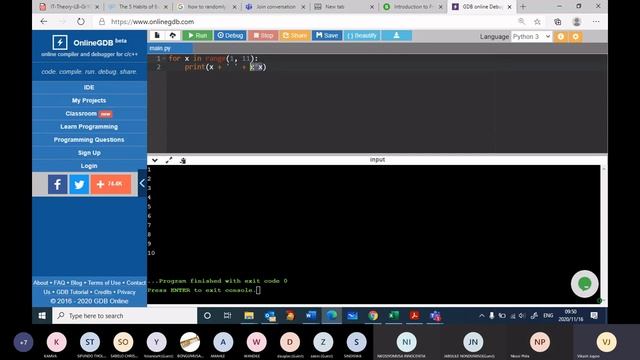Click the browser address bar
640x360 pixels.
pos(306,22)
